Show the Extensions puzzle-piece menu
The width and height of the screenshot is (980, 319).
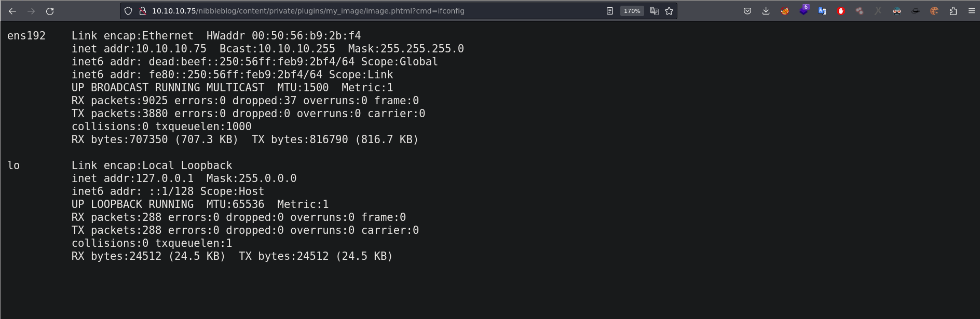[953, 11]
